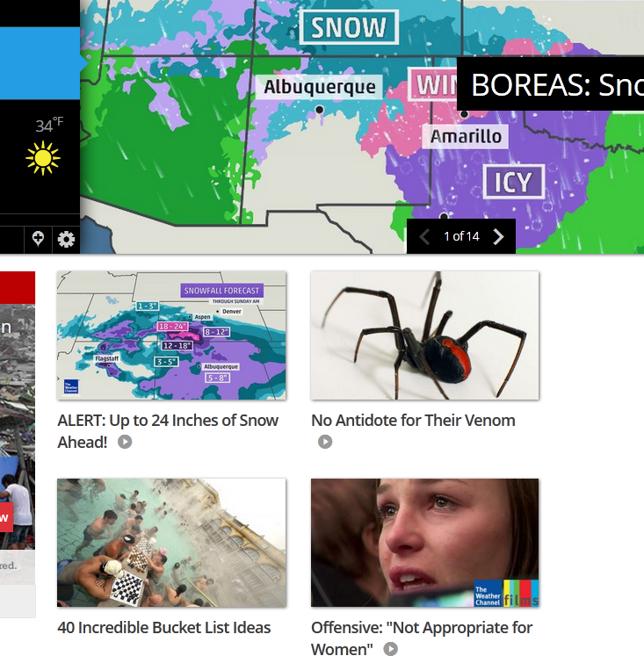The height and width of the screenshot is (656, 644).
Task: Play video icon under No Antidote headline
Action: pos(325,442)
